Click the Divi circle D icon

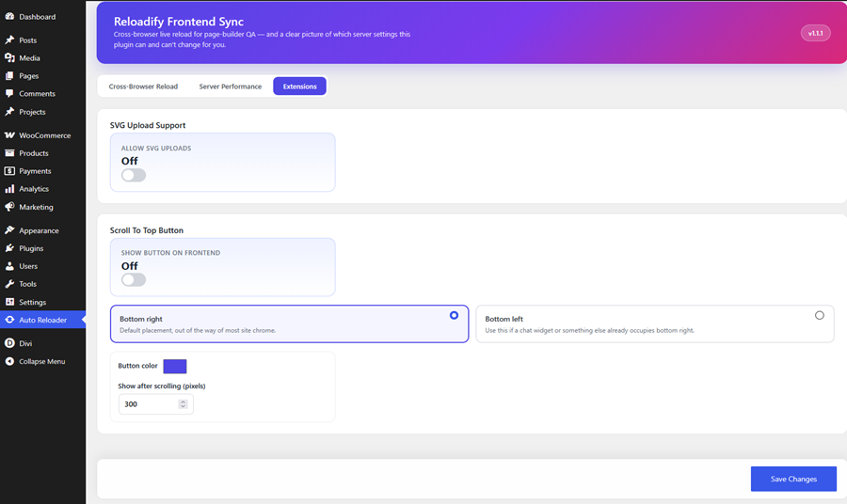click(9, 342)
